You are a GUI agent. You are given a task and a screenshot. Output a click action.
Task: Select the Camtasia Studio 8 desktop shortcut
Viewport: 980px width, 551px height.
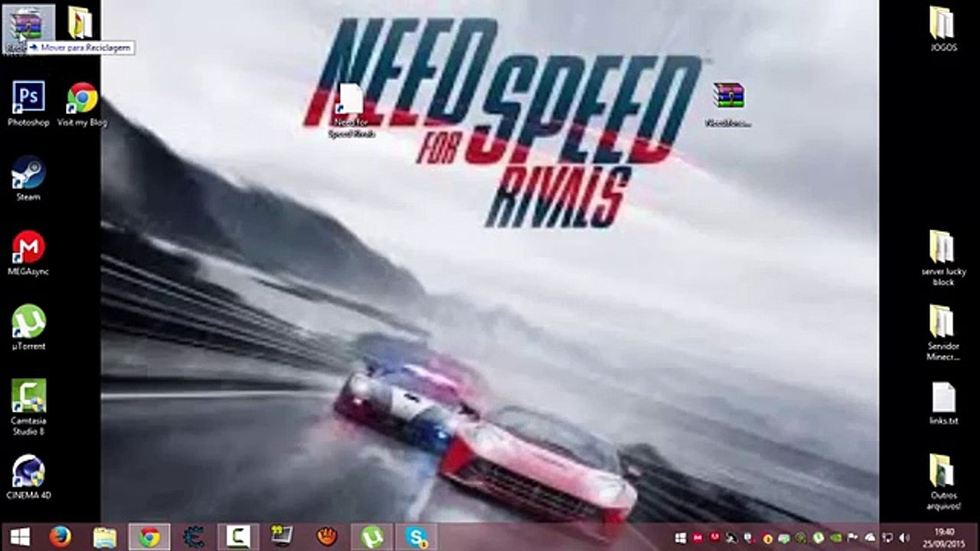pyautogui.click(x=28, y=407)
